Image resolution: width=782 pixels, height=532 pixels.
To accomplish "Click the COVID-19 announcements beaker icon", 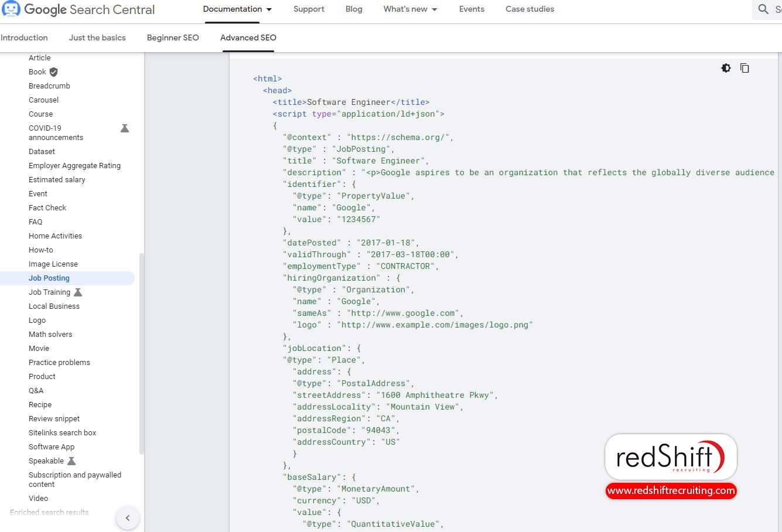I will tap(125, 128).
